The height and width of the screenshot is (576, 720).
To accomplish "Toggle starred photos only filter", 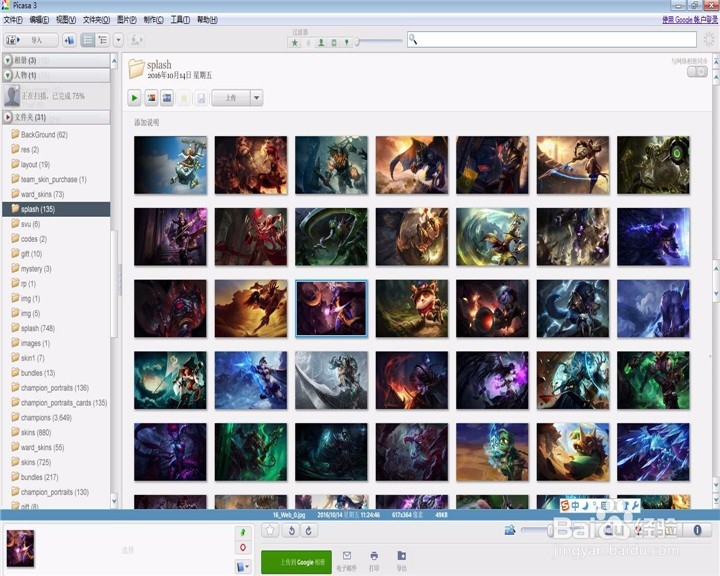I will [x=295, y=43].
